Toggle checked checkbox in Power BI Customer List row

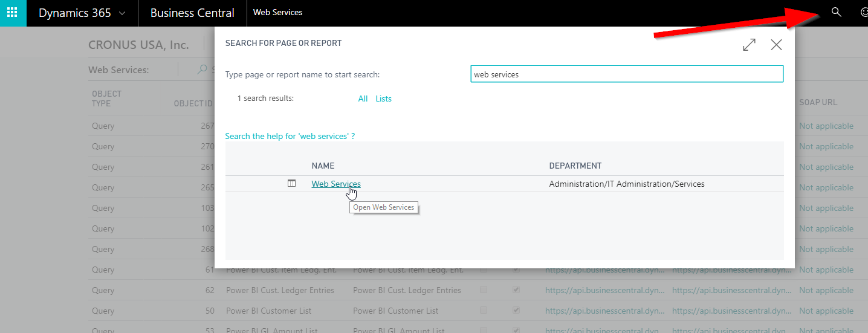pos(515,311)
